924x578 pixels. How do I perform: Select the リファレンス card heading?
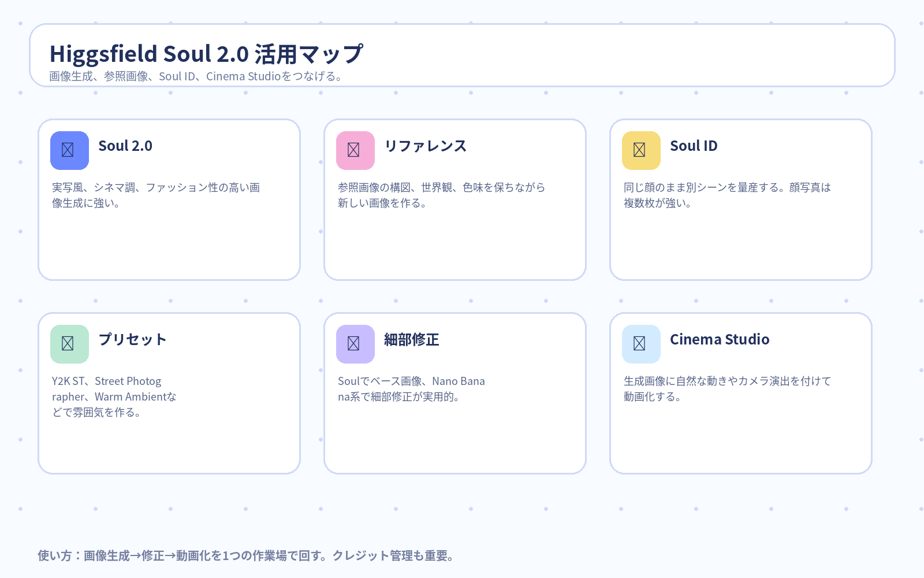click(x=426, y=146)
